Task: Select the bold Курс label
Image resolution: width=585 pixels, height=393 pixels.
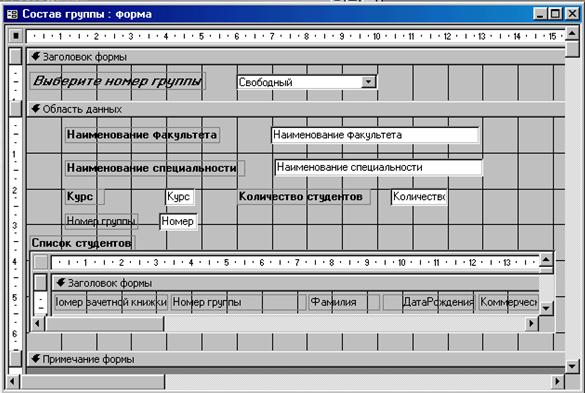Action: [x=84, y=197]
